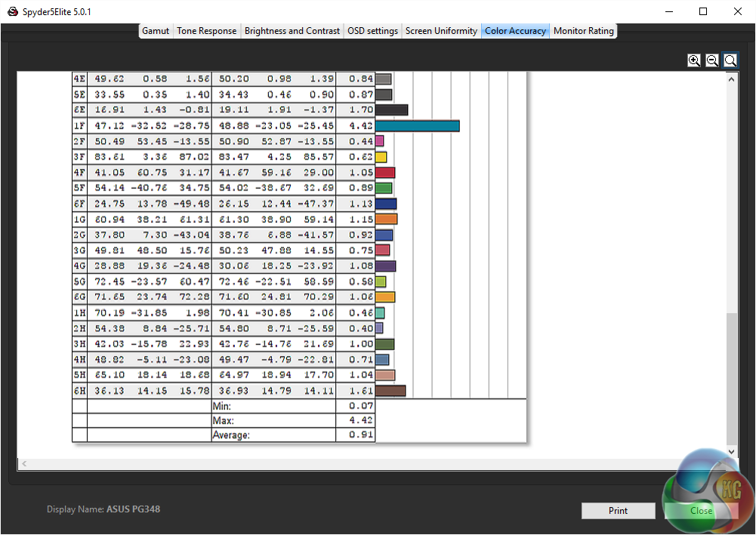Screen dimensions: 756x535
Task: Click the row label 3G
Action: click(x=79, y=251)
